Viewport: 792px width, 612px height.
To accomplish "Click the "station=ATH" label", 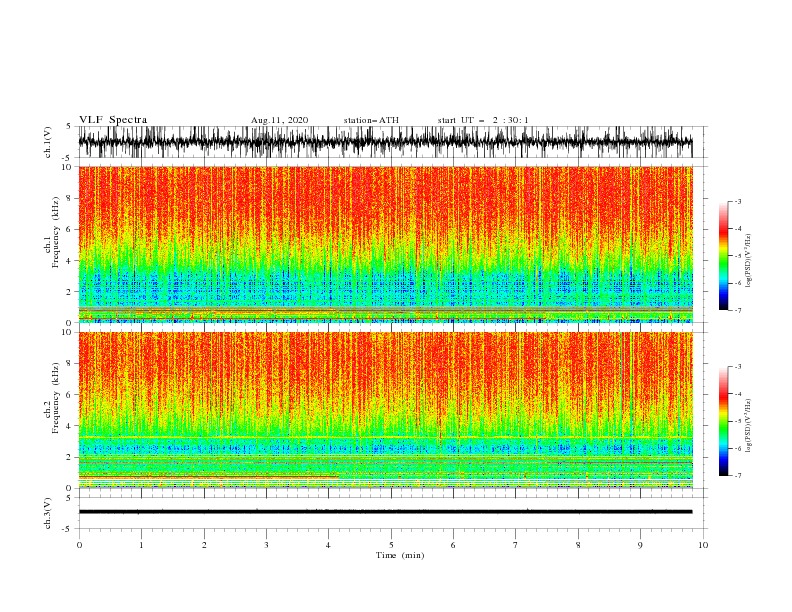I will point(371,120).
